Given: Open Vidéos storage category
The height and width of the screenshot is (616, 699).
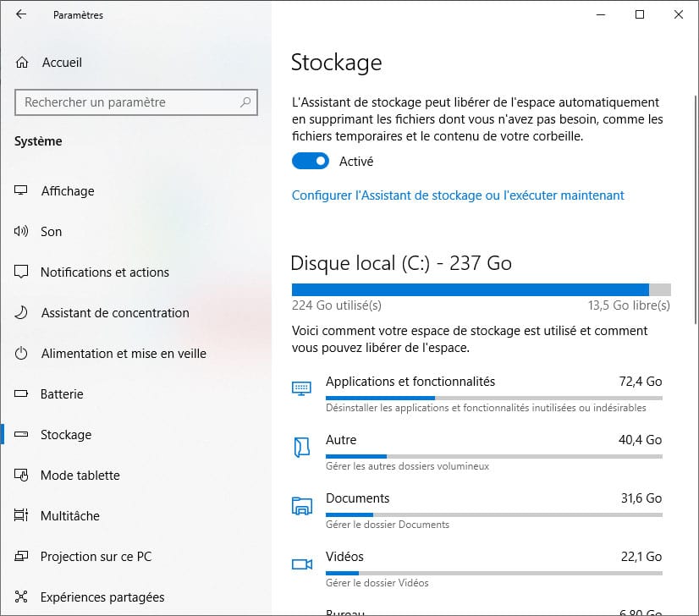Looking at the screenshot, I should tap(477, 570).
